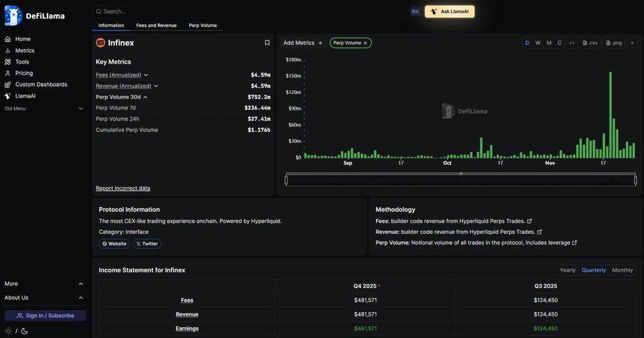Download chart data as .csv
The height and width of the screenshot is (338, 644).
pyautogui.click(x=590, y=43)
